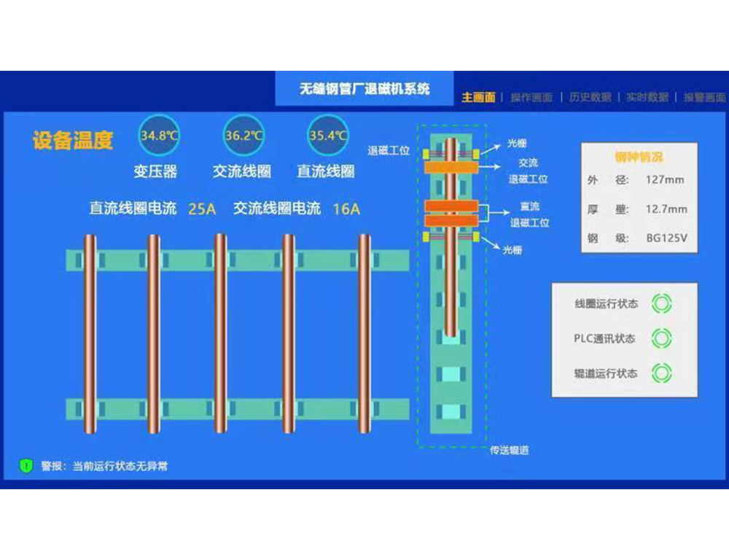729x560 pixels.
Task: Click the 辊道运行状态 green indicator
Action: [661, 373]
